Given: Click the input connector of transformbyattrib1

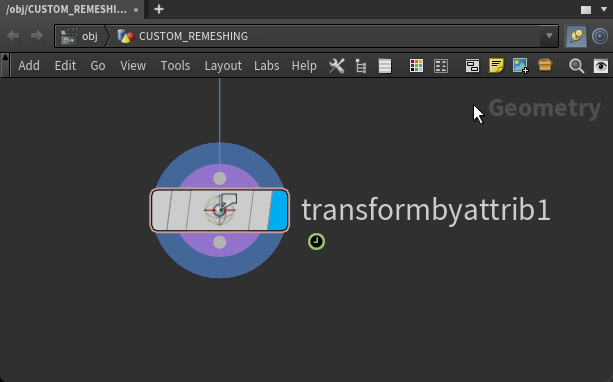Looking at the screenshot, I should (220, 178).
